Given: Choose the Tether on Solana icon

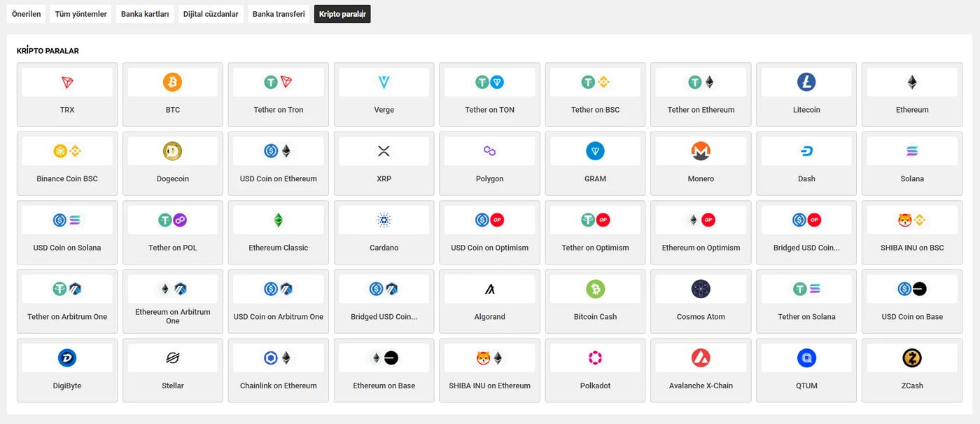Looking at the screenshot, I should coord(806,289).
